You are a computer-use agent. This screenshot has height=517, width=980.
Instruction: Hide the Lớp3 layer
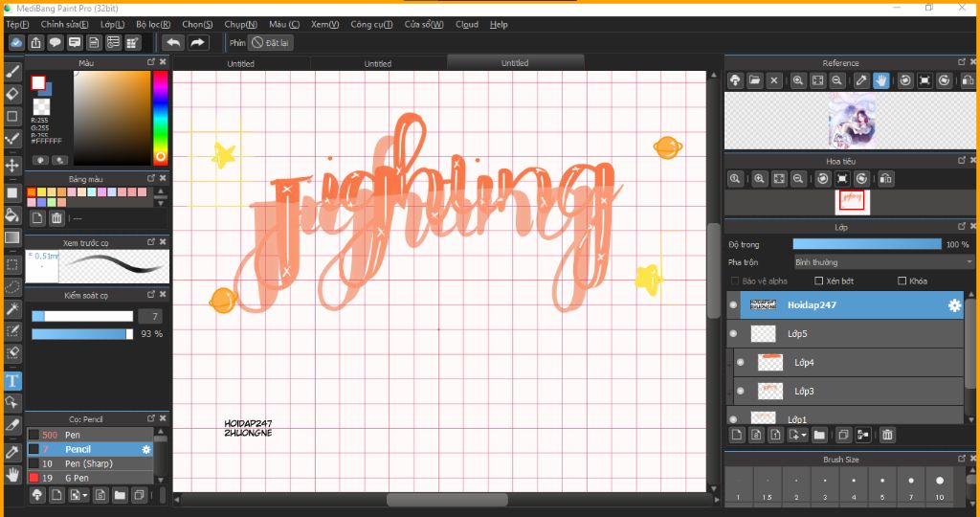point(741,392)
